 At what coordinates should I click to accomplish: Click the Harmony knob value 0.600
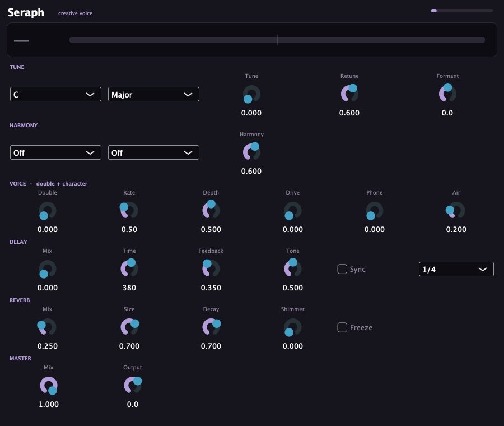click(x=251, y=171)
